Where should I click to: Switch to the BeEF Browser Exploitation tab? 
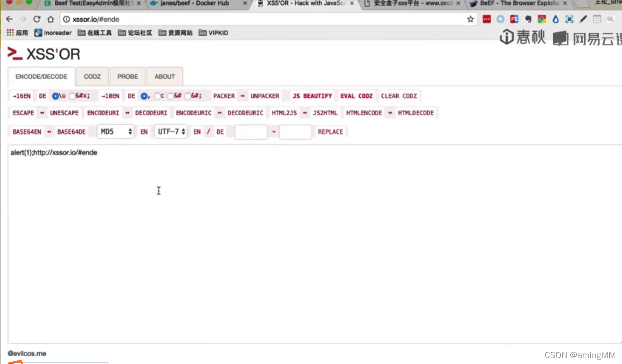click(520, 4)
